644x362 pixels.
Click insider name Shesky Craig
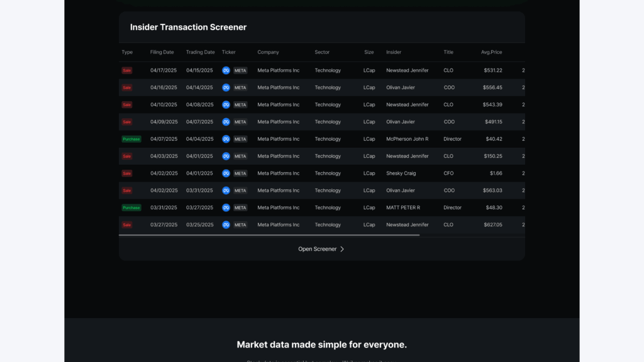pyautogui.click(x=401, y=173)
